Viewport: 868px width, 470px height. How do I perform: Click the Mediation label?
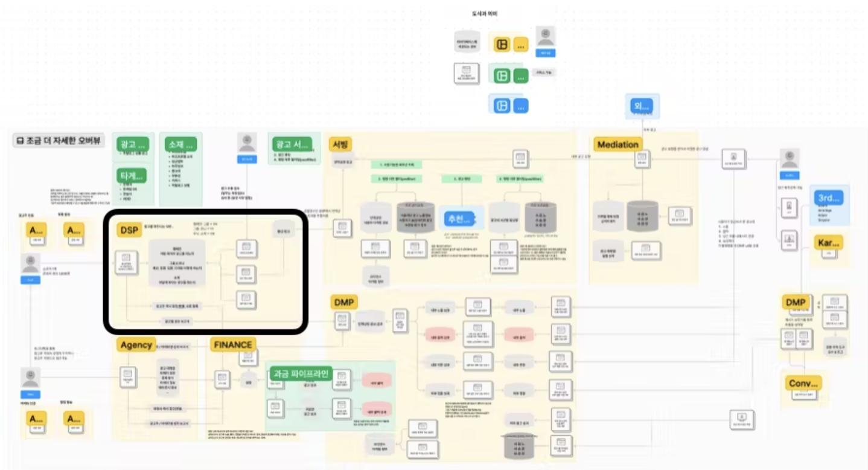click(x=617, y=144)
